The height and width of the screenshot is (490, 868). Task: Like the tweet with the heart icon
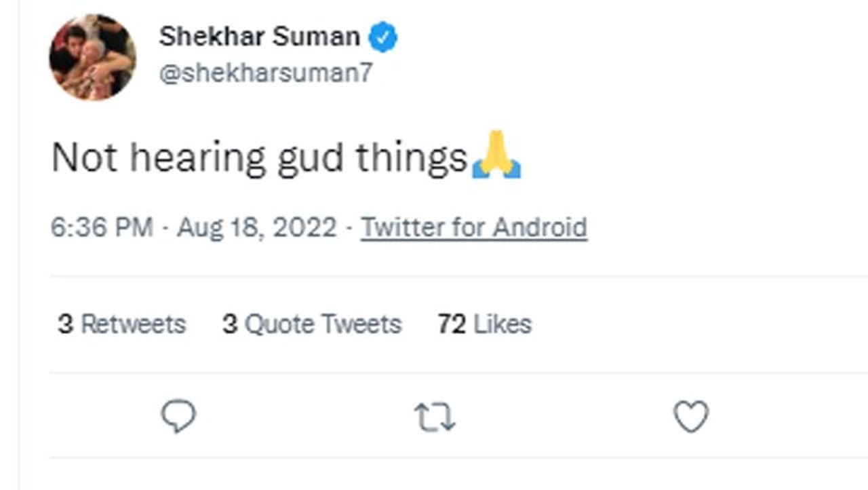click(x=690, y=416)
